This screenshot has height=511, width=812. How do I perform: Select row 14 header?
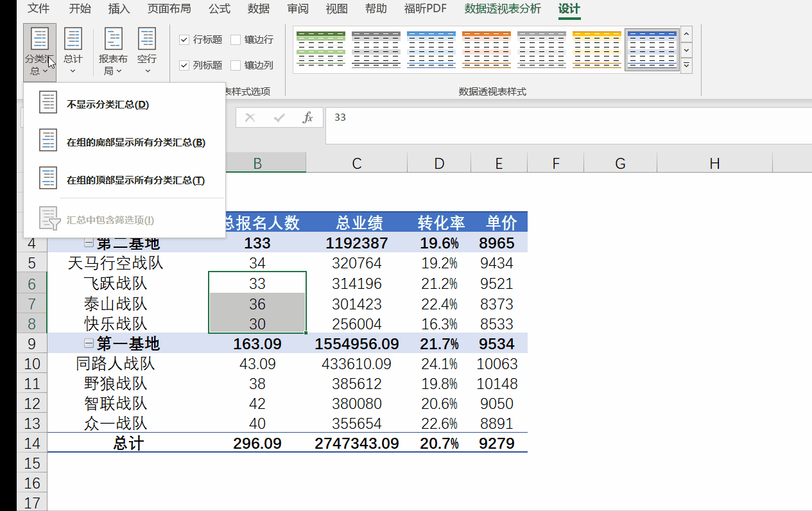click(x=32, y=444)
